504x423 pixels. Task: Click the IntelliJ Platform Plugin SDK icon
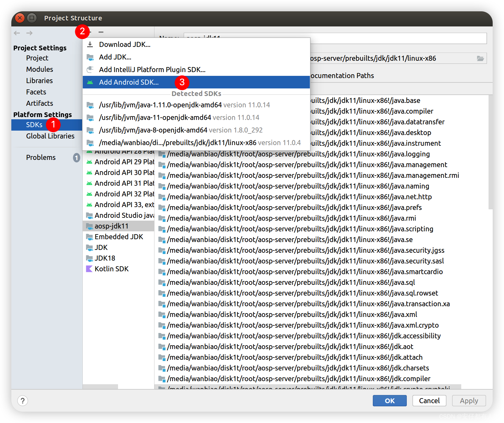coord(90,70)
